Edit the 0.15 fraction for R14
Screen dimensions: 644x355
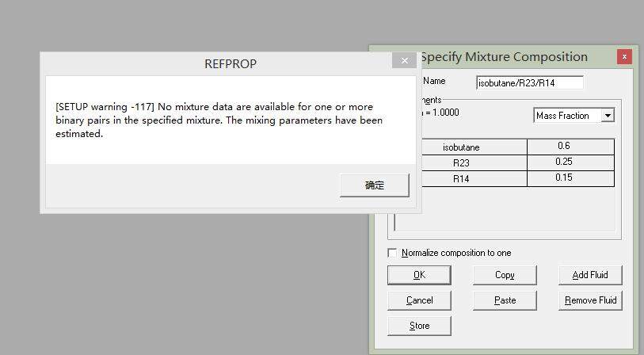[x=571, y=179]
